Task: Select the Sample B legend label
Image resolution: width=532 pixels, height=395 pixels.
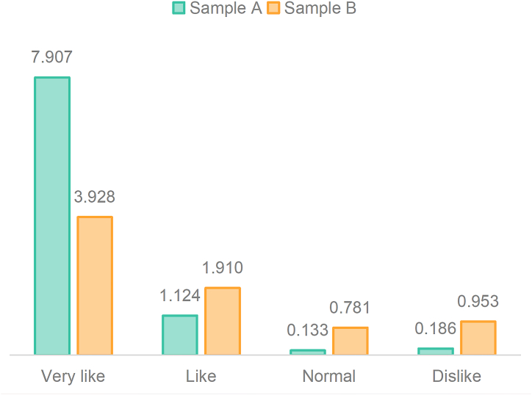Action: click(x=320, y=9)
